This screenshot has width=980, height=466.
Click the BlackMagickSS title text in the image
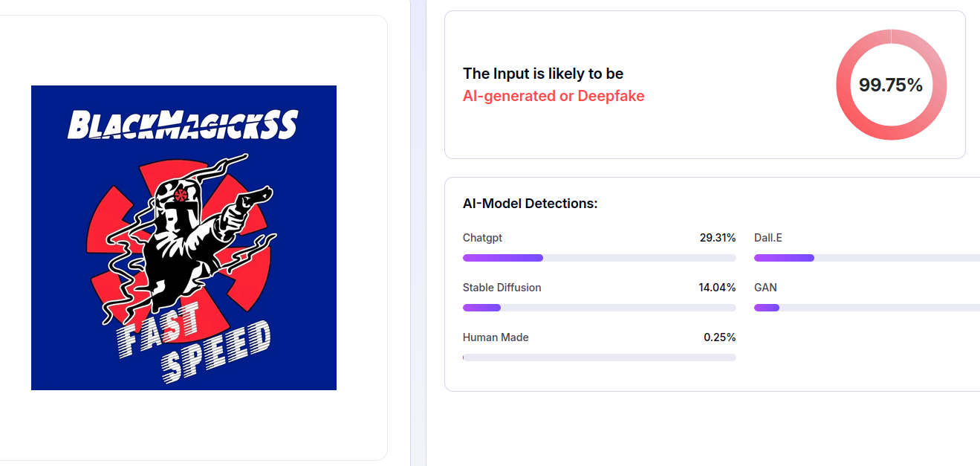pyautogui.click(x=183, y=125)
